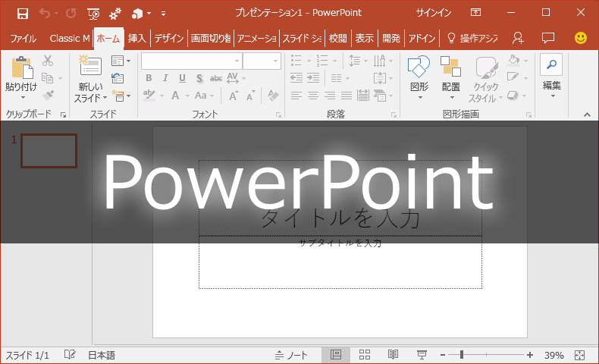The width and height of the screenshot is (599, 364).
Task: Clear all formatting eraser icon
Action: pos(273,95)
